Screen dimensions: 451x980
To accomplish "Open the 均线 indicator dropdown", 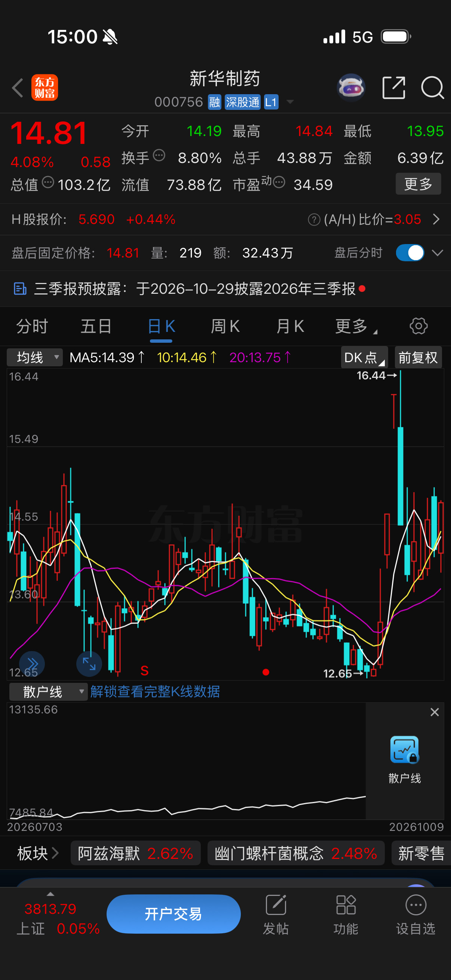I will [x=35, y=357].
